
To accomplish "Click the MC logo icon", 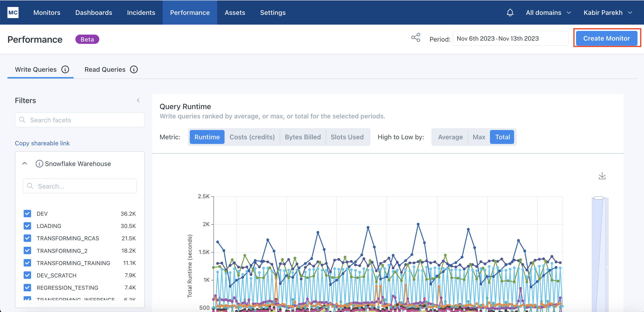I will [13, 13].
